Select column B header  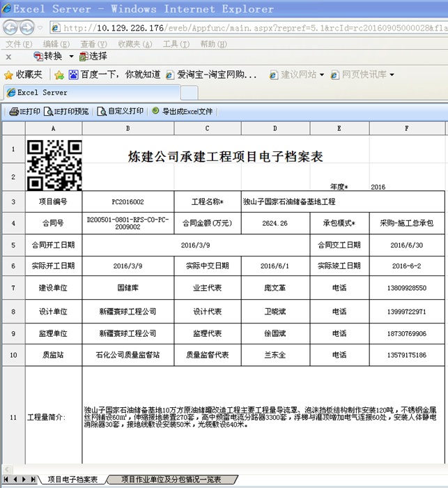pos(128,128)
